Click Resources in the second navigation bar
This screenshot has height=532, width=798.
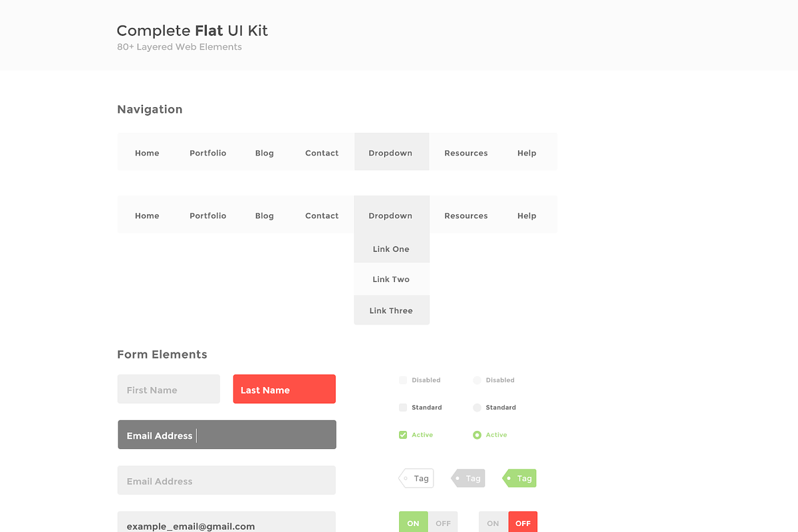pos(466,215)
